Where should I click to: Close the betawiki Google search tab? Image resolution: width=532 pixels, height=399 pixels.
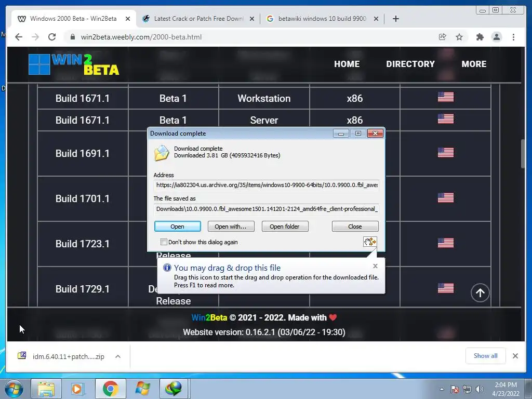(x=376, y=19)
